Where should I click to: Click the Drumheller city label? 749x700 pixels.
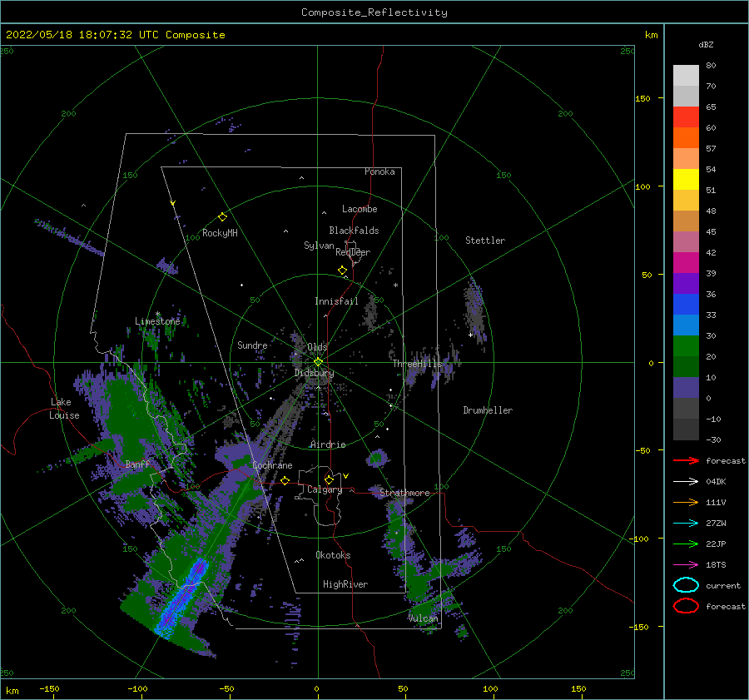pyautogui.click(x=488, y=410)
